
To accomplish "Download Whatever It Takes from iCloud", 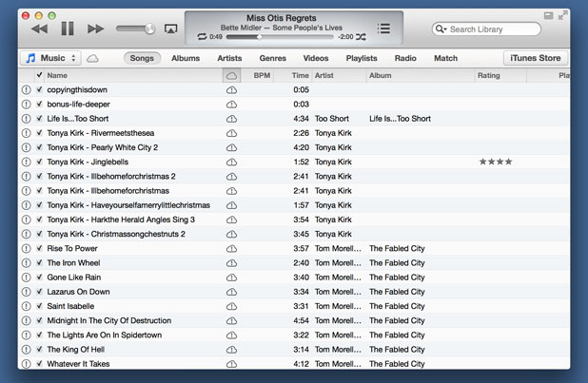I will click(232, 364).
